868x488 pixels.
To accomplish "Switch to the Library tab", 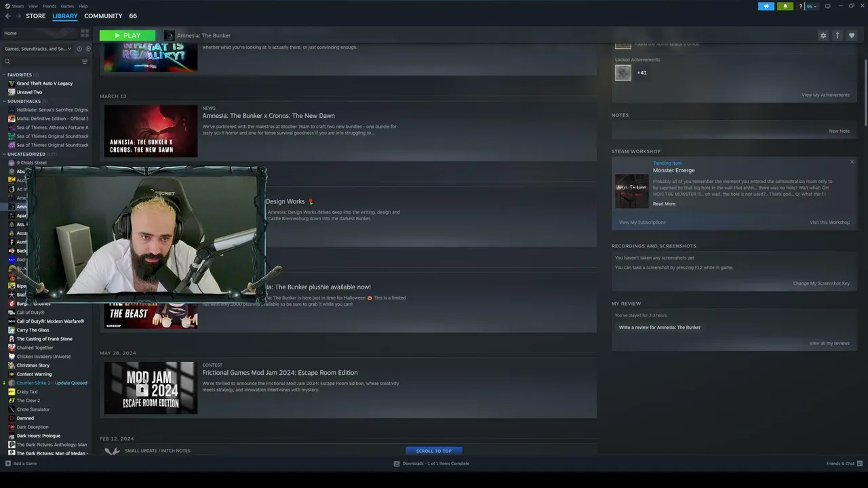I will (65, 16).
